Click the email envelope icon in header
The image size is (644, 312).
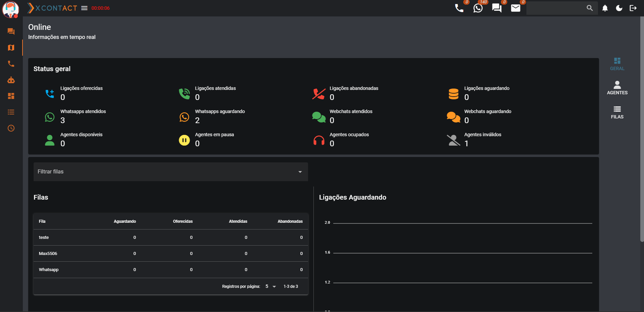(x=515, y=8)
